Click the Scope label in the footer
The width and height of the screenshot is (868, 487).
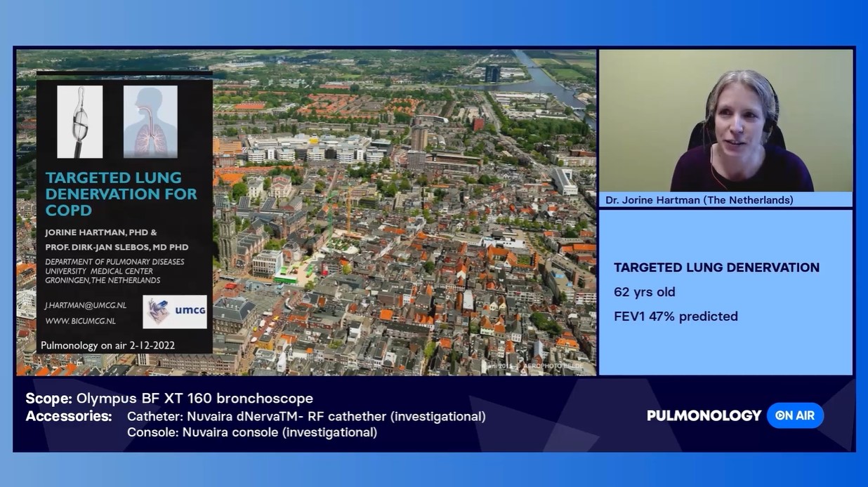coord(48,399)
